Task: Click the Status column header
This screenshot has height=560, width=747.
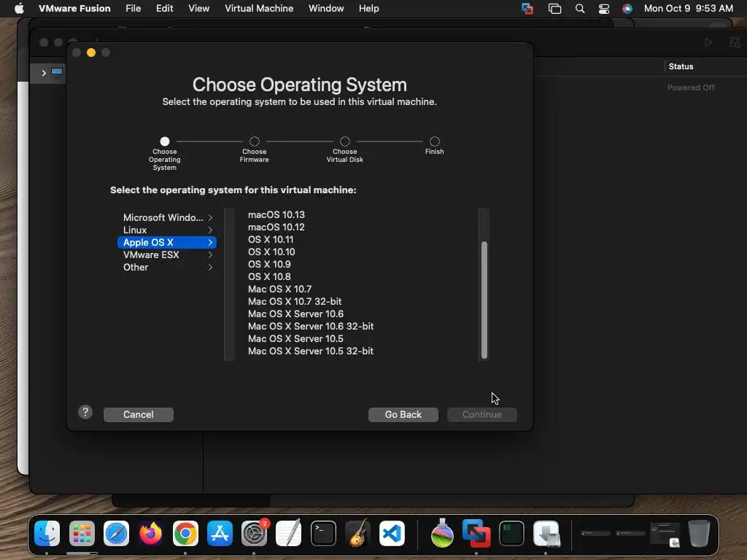Action: [x=681, y=66]
